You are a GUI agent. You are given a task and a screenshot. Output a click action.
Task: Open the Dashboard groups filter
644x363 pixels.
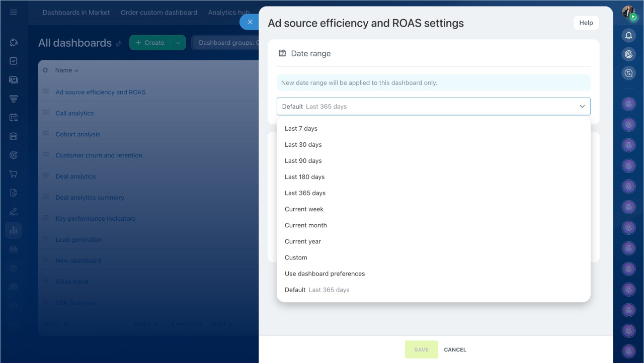[226, 43]
